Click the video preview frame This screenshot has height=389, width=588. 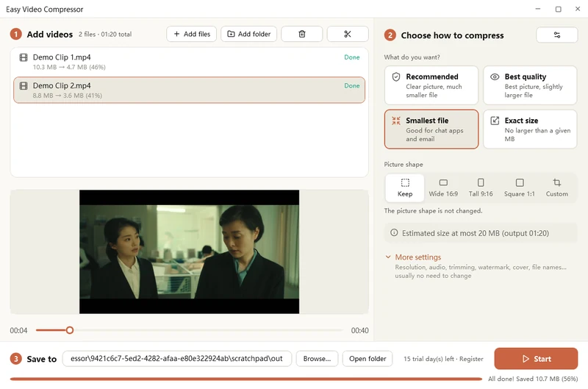189,251
